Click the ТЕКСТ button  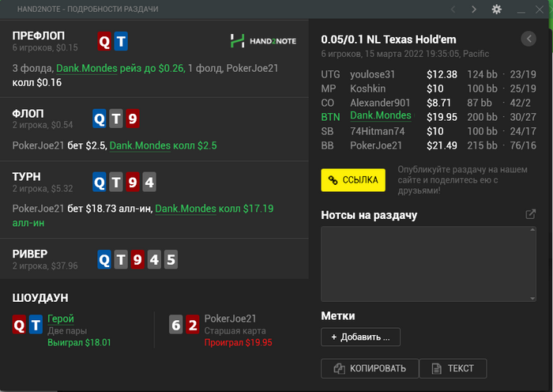(453, 368)
